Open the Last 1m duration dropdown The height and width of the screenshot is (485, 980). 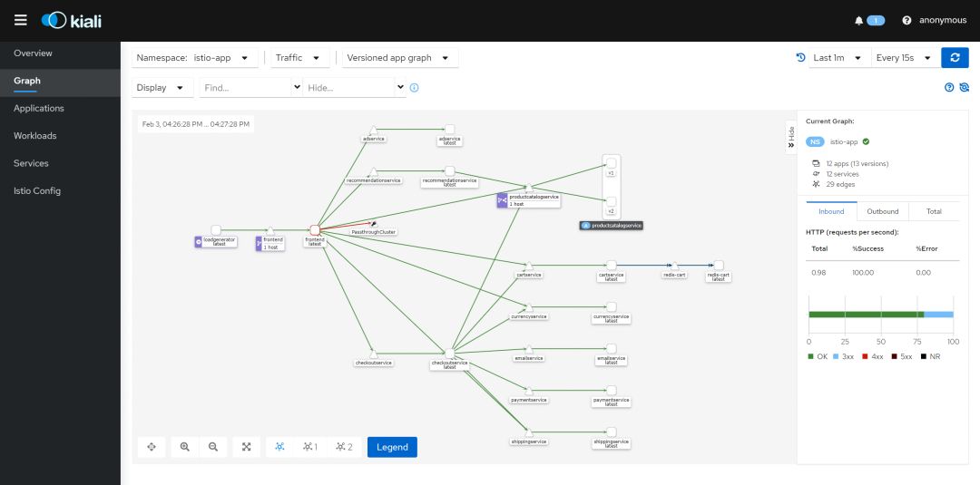coord(839,57)
